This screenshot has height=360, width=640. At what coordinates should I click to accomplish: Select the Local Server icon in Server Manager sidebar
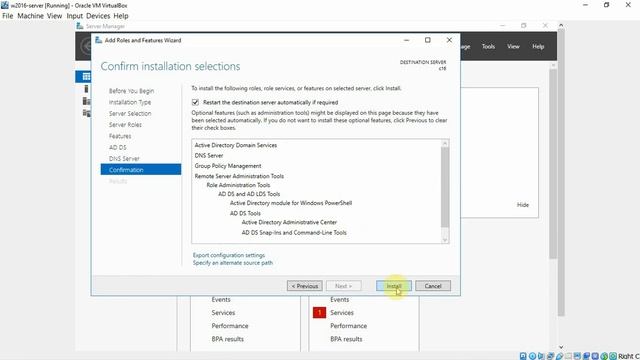(x=86, y=89)
